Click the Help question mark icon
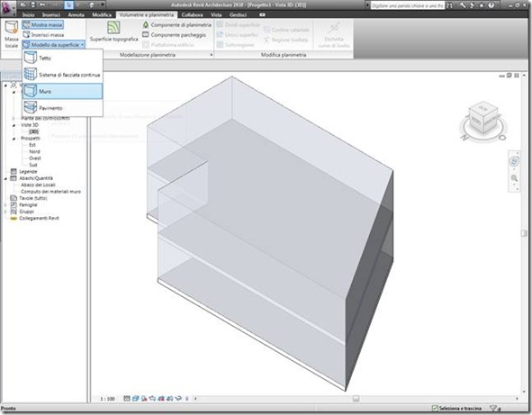 click(x=491, y=5)
